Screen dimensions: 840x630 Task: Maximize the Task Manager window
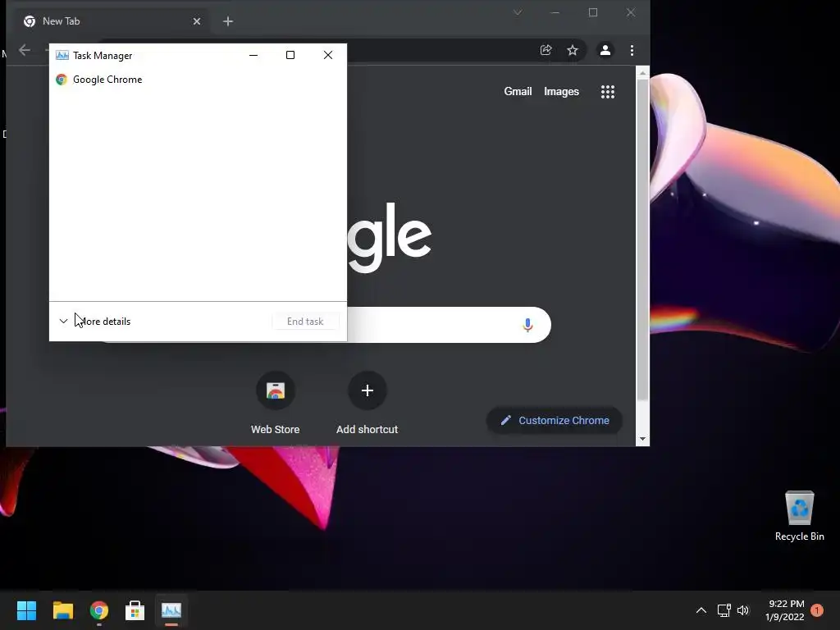point(290,55)
